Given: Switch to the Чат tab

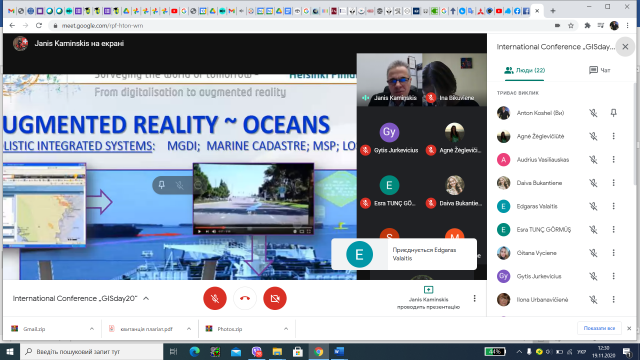Looking at the screenshot, I should tap(600, 70).
